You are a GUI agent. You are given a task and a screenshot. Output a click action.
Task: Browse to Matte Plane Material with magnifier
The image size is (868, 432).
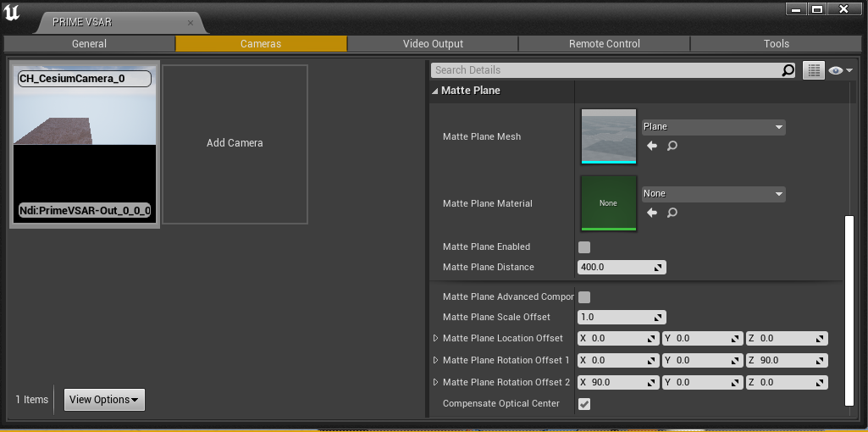[x=672, y=213]
